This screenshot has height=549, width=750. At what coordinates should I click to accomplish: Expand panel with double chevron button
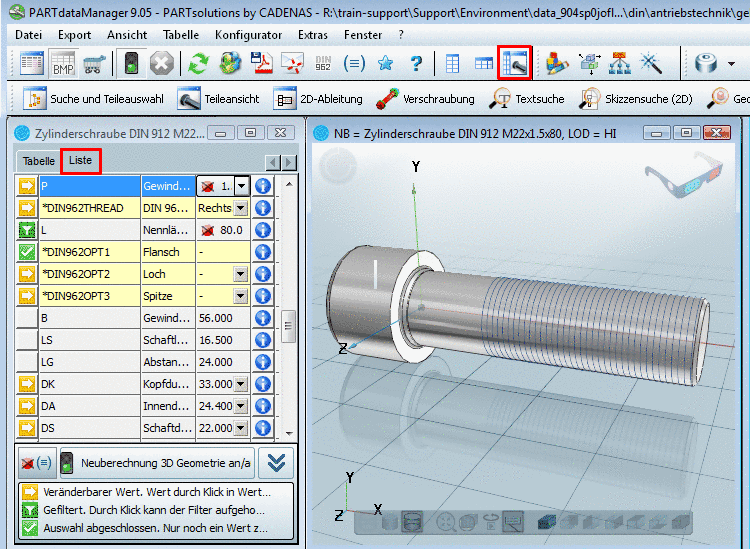278,463
